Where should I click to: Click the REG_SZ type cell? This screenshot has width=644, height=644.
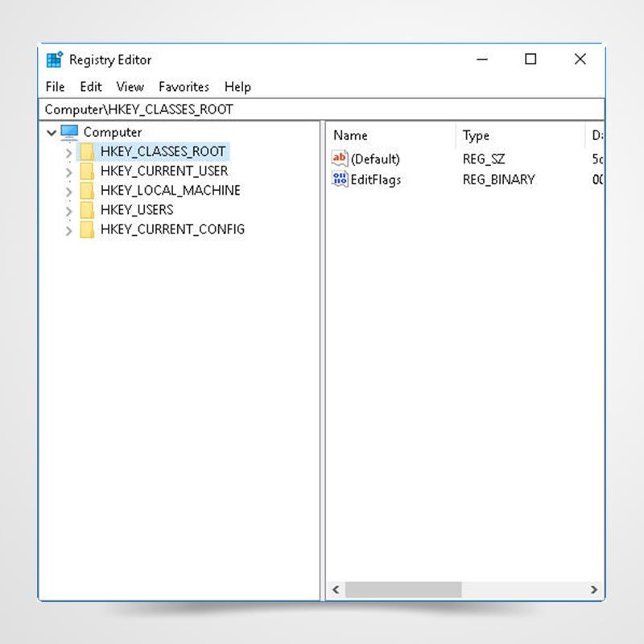pos(484,159)
